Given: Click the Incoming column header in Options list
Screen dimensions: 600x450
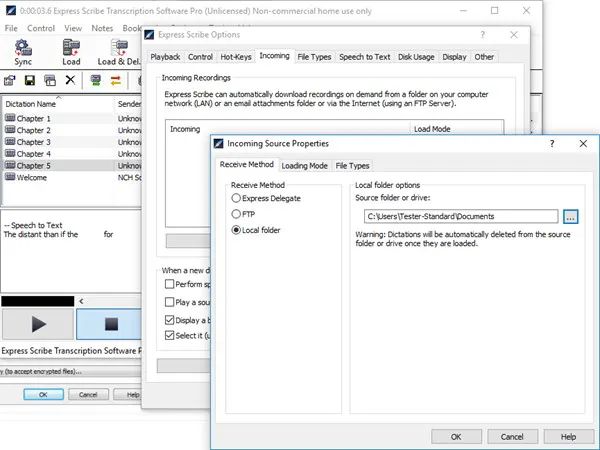Looking at the screenshot, I should tap(288, 129).
